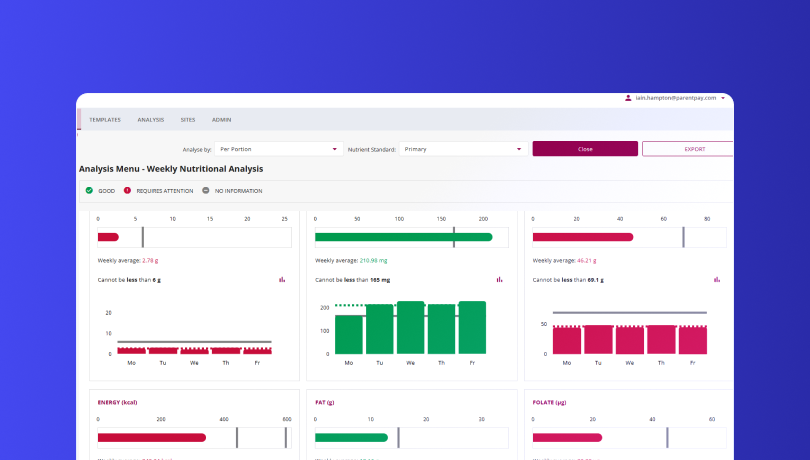Select the Admin tab
The width and height of the screenshot is (810, 460).
pos(221,119)
